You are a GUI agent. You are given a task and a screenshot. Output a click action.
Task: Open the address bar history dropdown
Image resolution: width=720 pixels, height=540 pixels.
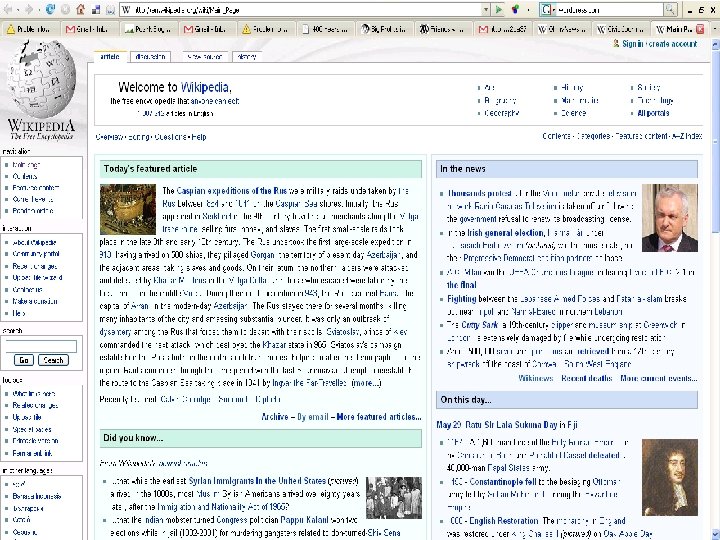point(485,10)
